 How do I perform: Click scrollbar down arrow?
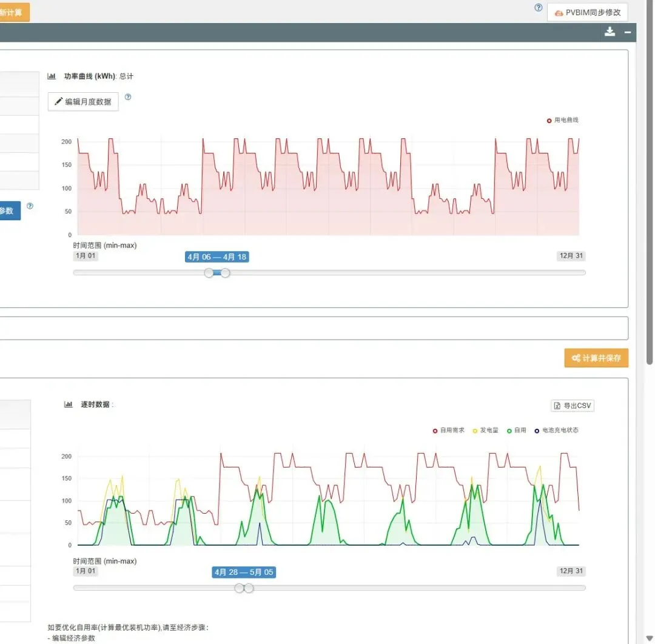point(650,638)
